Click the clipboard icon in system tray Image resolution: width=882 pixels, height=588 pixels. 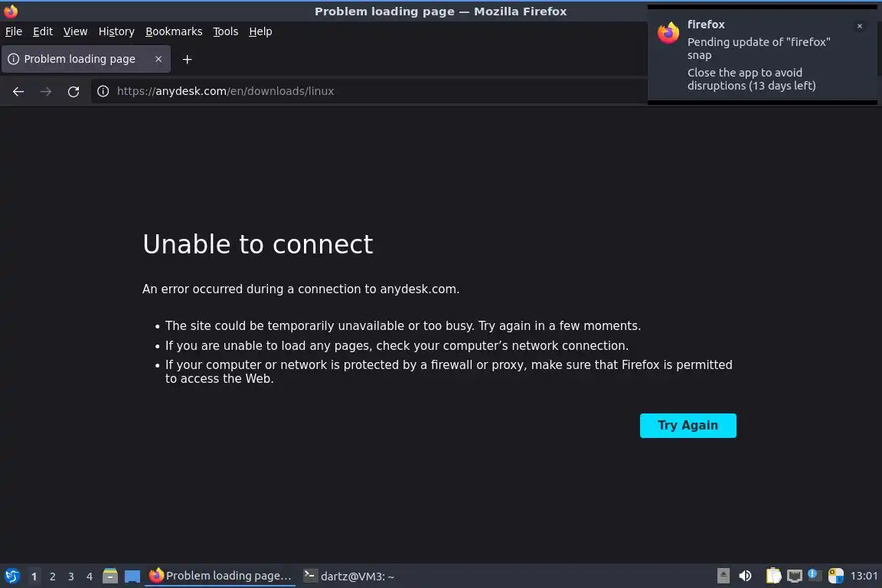[773, 576]
